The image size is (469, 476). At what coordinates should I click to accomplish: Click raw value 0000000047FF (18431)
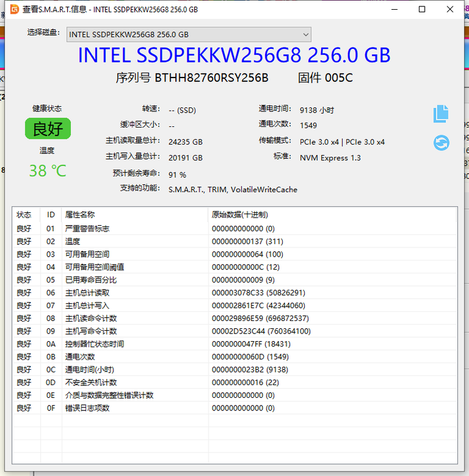pos(251,344)
